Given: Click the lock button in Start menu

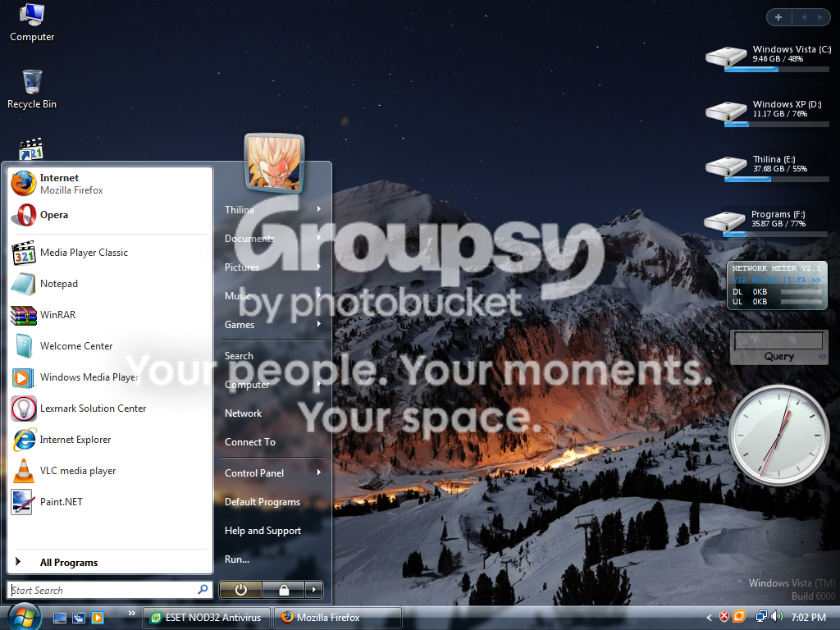Looking at the screenshot, I should 284,590.
